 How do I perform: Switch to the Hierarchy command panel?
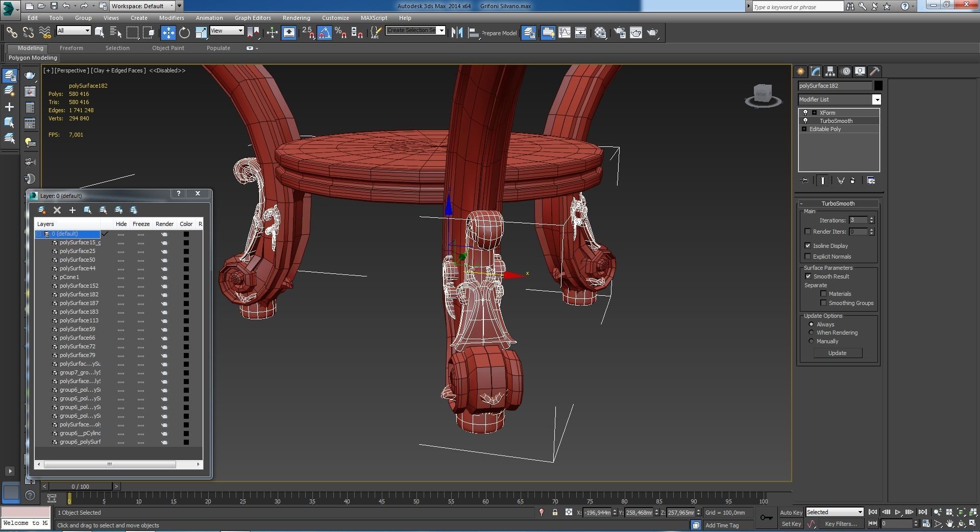[x=830, y=71]
